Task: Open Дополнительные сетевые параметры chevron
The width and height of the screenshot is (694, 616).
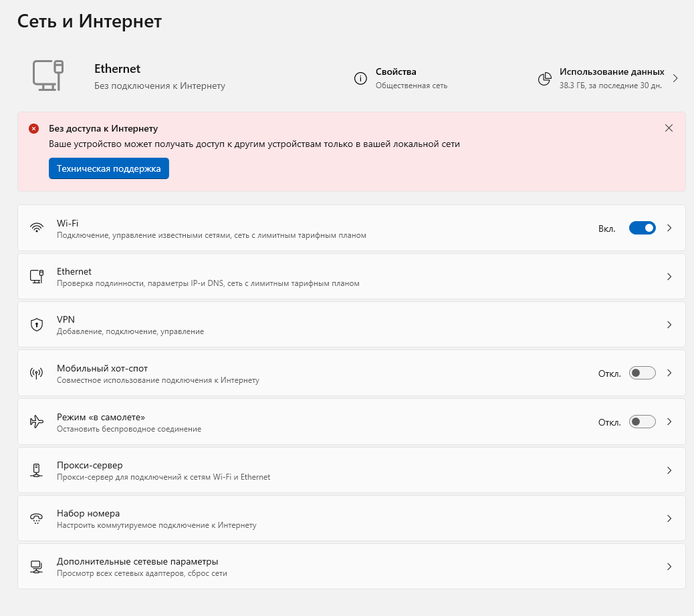Action: (x=669, y=567)
